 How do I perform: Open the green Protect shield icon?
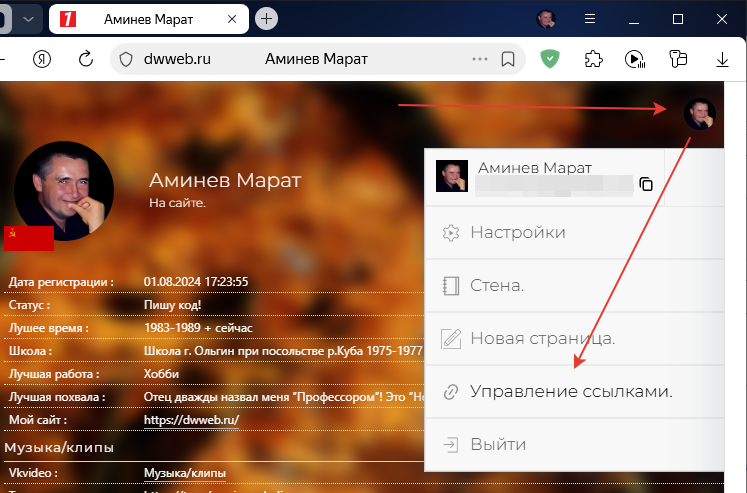(x=549, y=59)
